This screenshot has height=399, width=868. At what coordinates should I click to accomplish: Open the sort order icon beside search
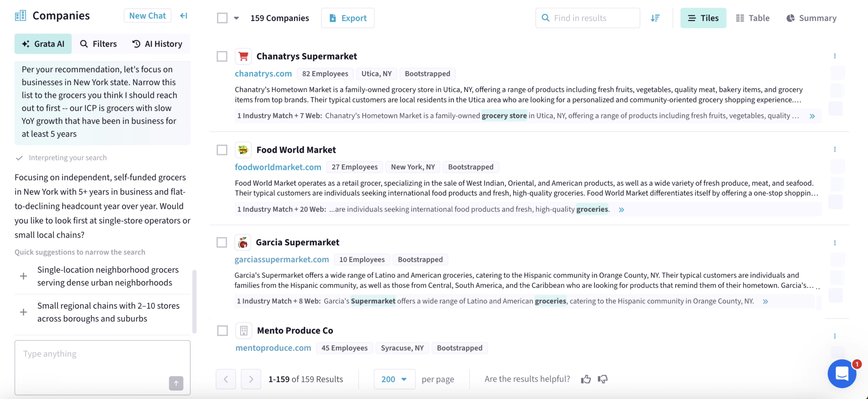(655, 18)
